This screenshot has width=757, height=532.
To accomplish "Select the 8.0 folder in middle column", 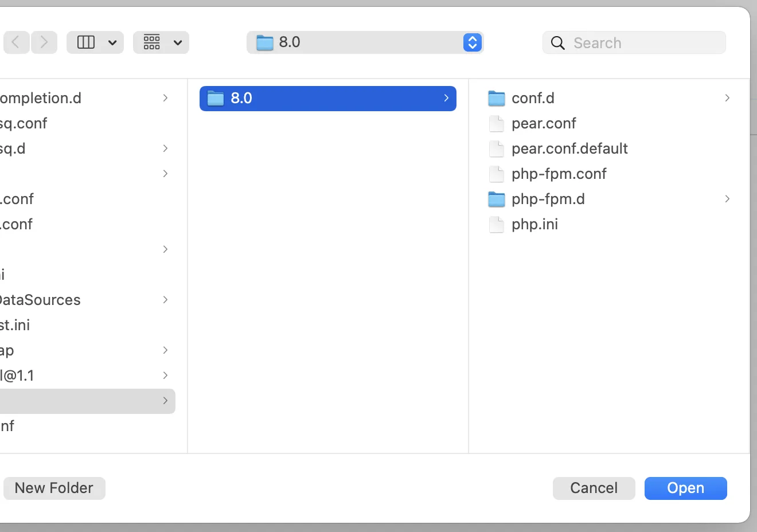I will pyautogui.click(x=327, y=99).
